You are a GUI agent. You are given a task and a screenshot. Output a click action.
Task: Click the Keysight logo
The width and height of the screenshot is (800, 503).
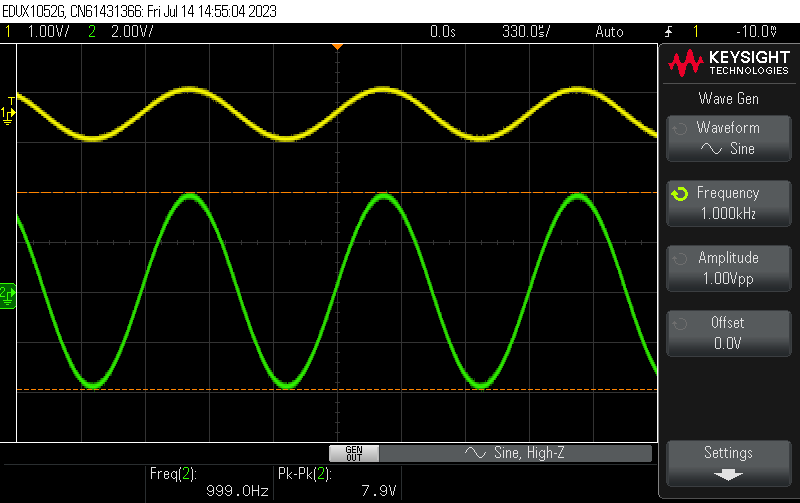click(730, 63)
